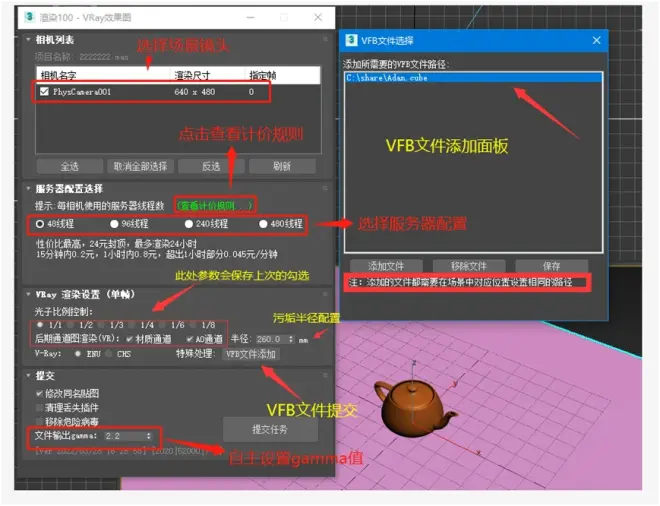Click 保存 in the VFB dialog
Image resolution: width=660 pixels, height=506 pixels.
point(551,266)
